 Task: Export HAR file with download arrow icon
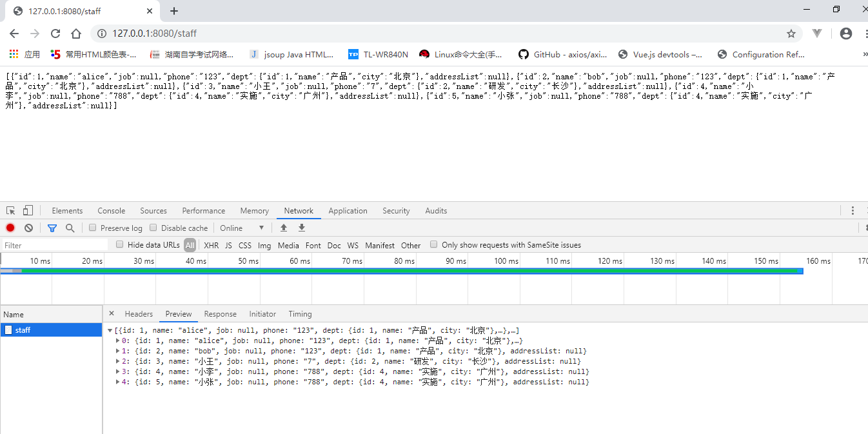tap(301, 228)
